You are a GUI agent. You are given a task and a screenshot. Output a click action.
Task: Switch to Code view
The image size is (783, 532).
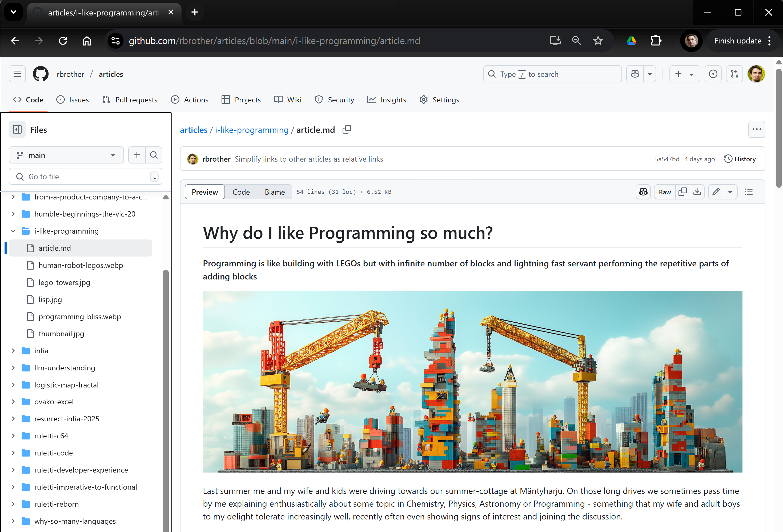click(241, 192)
